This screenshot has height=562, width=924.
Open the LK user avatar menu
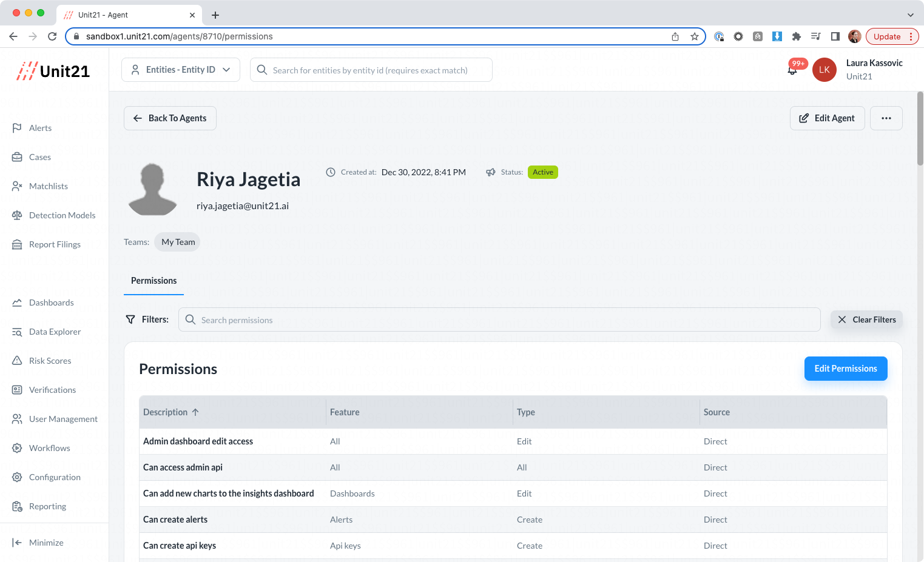click(825, 70)
